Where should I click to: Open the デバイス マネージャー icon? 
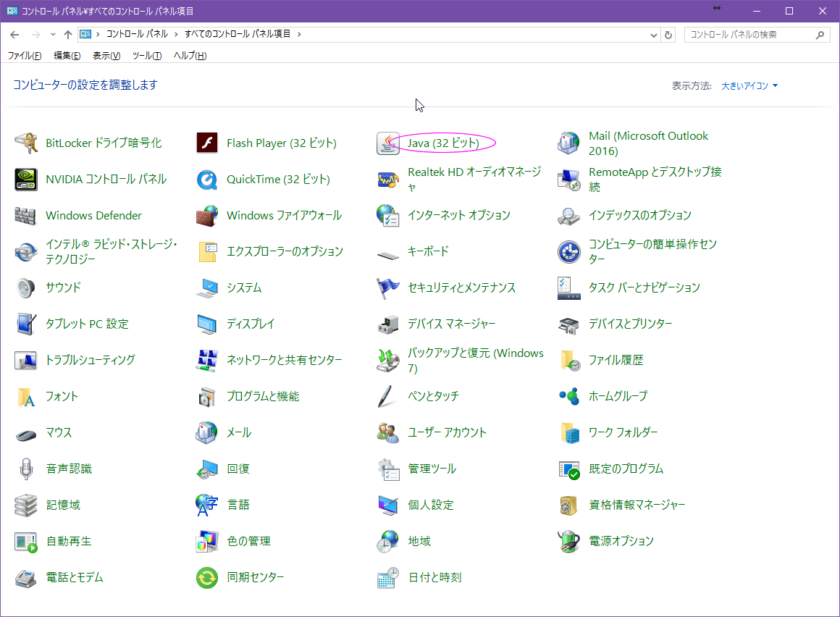pyautogui.click(x=388, y=324)
